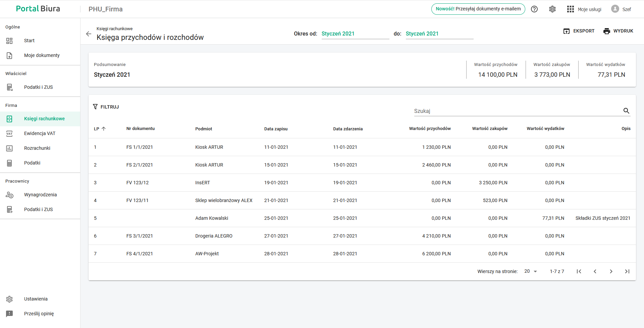Open the Okres od month picker

pos(355,34)
